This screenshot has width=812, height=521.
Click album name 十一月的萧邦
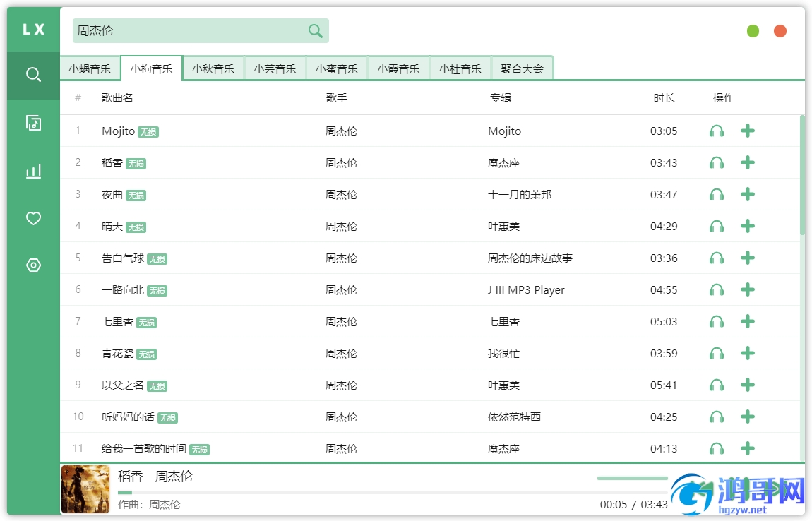click(520, 195)
